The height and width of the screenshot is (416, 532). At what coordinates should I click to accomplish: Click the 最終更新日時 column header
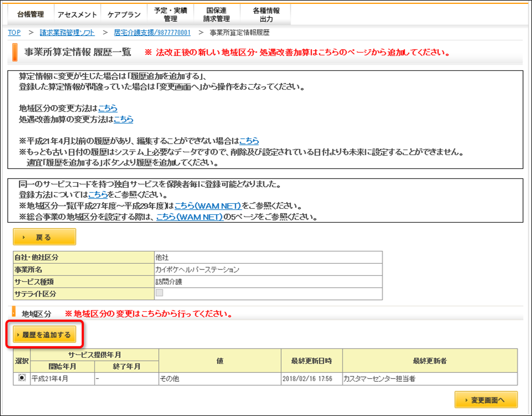pyautogui.click(x=312, y=361)
